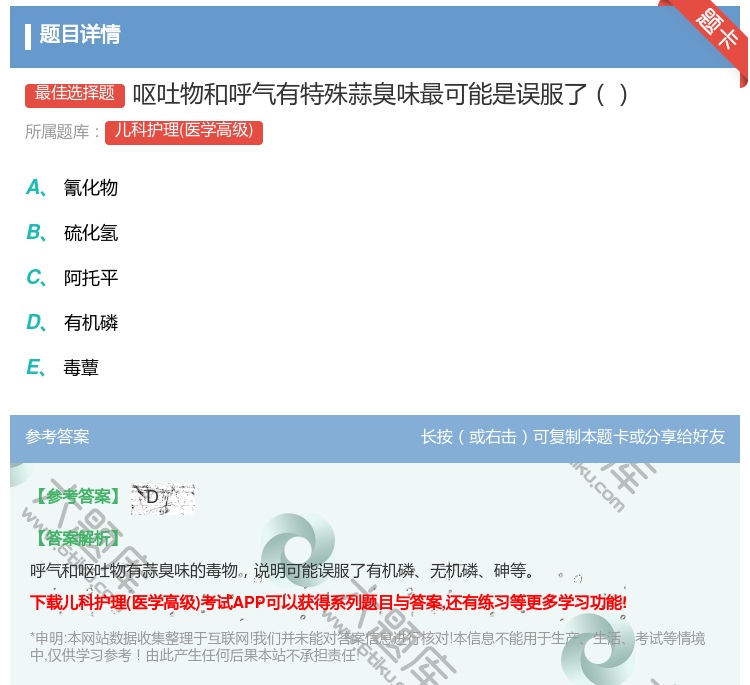The image size is (750, 685).
Task: Select option D 有机磷
Action: click(x=72, y=322)
